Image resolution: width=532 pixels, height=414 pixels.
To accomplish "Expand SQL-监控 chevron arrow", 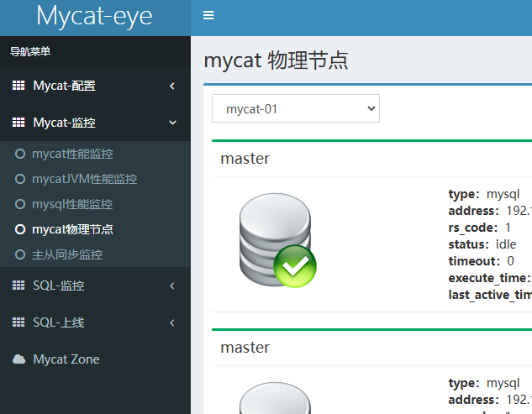I will [x=172, y=286].
